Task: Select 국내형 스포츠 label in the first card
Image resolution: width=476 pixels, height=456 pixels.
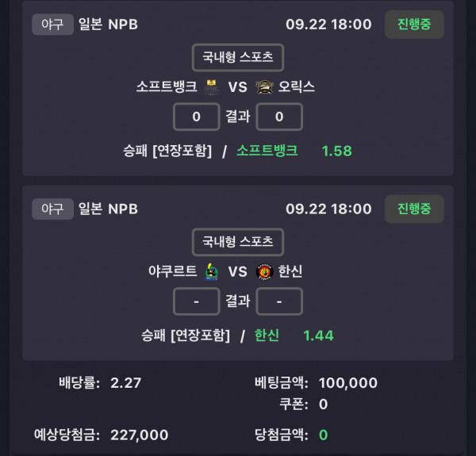Action: coord(238,57)
